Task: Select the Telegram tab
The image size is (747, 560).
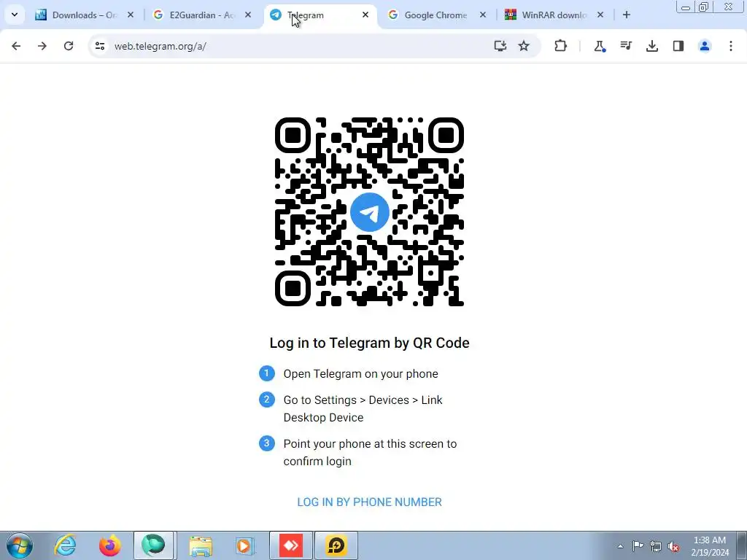Action: point(320,15)
